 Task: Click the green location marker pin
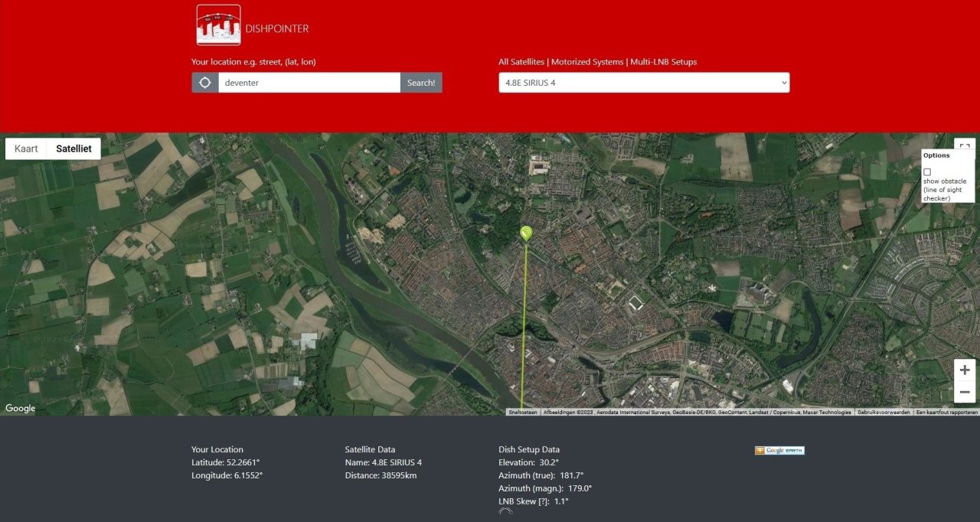[526, 233]
